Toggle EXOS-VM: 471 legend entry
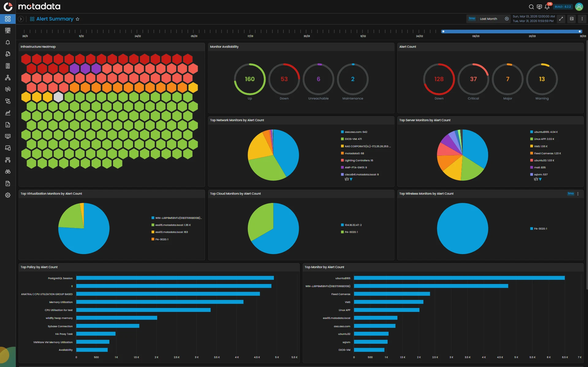The image size is (588, 367). pos(351,139)
